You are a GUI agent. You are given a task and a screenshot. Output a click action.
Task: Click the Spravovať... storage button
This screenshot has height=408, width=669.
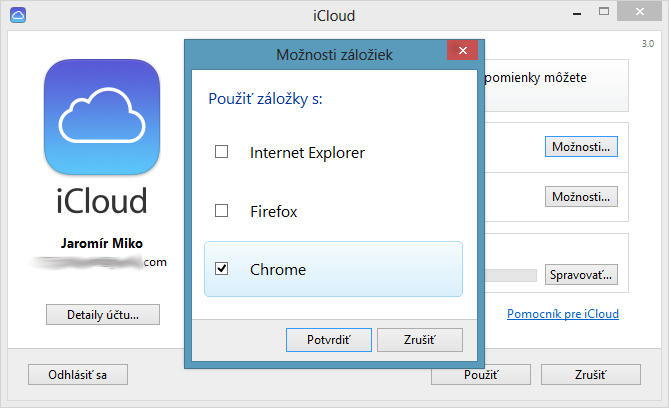click(x=581, y=274)
